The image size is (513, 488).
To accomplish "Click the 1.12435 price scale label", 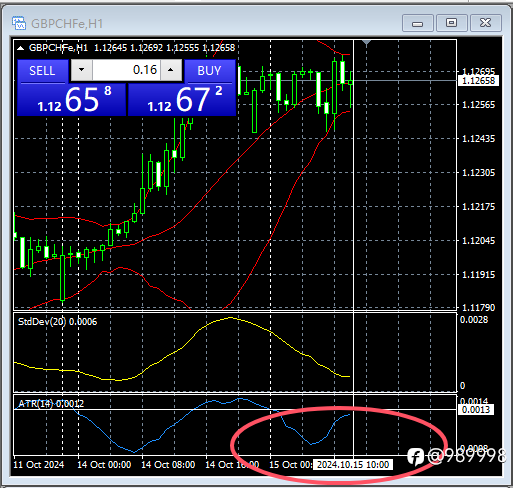I will click(479, 139).
